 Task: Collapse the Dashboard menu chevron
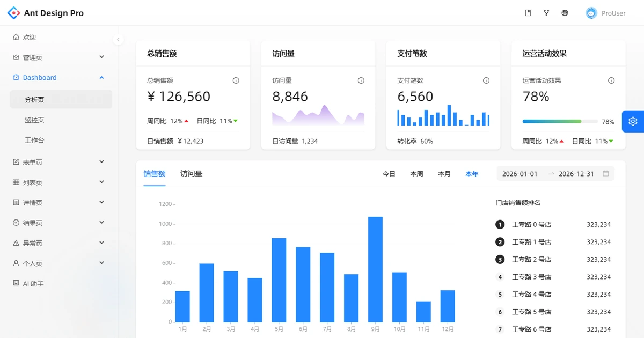[x=101, y=78]
